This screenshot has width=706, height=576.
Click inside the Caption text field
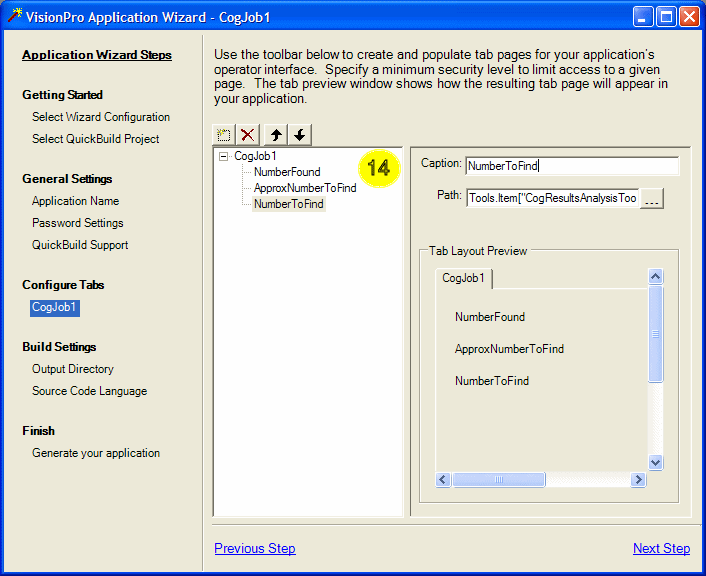click(572, 166)
